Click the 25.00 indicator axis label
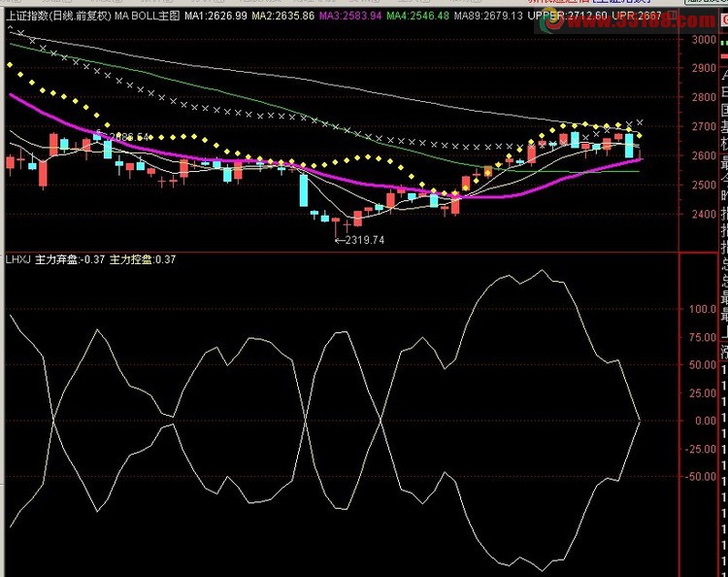Screen dimensions: 728x577 tap(703, 393)
